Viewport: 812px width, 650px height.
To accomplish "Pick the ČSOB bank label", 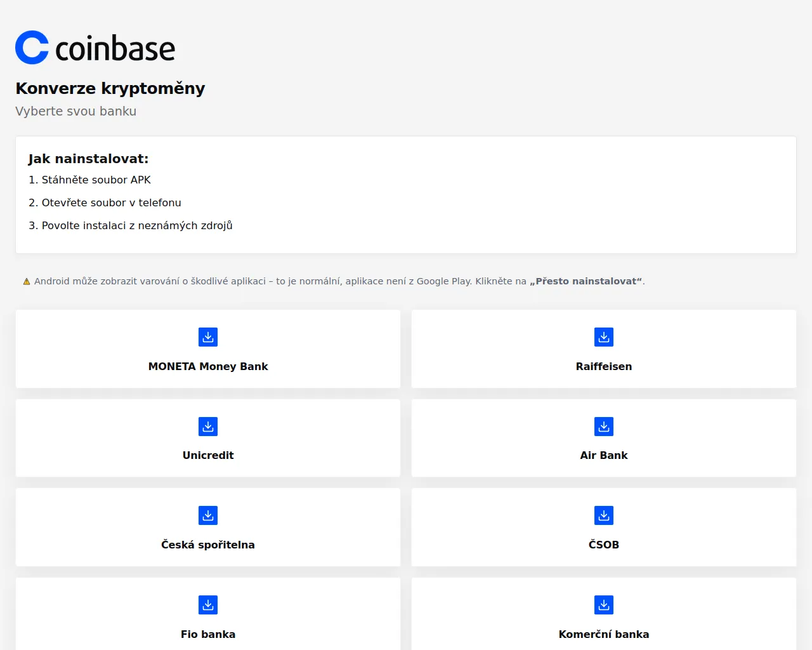I will [604, 545].
